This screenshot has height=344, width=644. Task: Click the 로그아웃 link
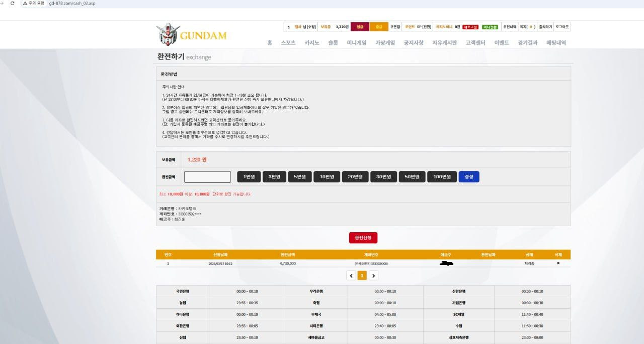click(x=562, y=27)
